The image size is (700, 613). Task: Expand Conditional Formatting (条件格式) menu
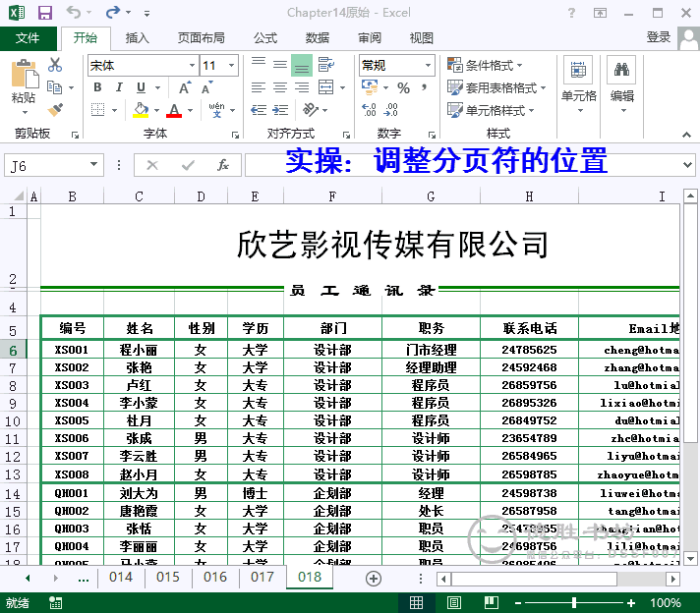(x=485, y=65)
